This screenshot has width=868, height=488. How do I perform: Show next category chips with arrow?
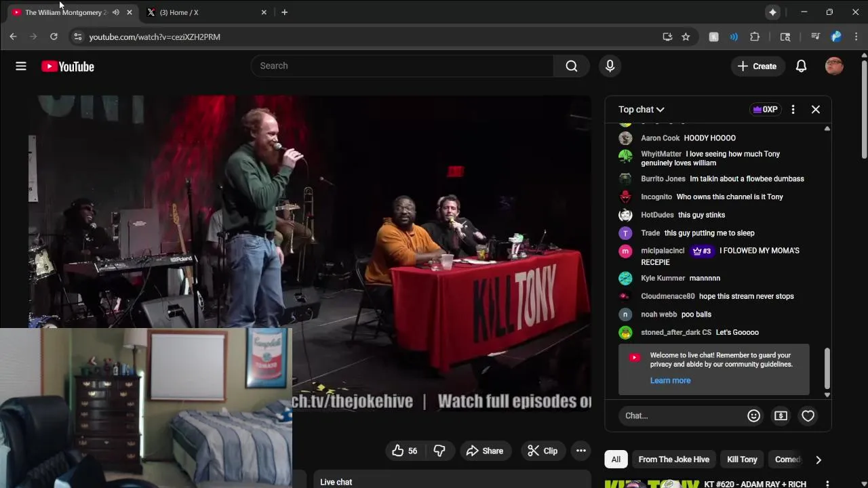pos(818,460)
